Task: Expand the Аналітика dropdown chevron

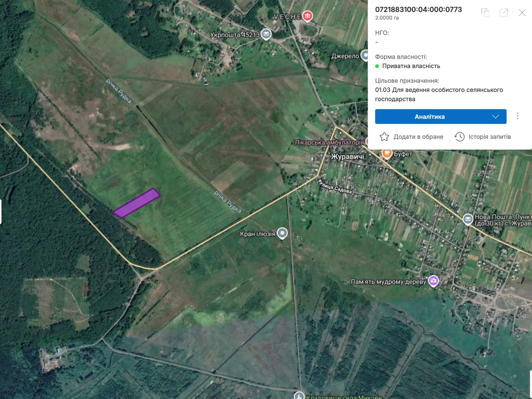Action: (496, 117)
